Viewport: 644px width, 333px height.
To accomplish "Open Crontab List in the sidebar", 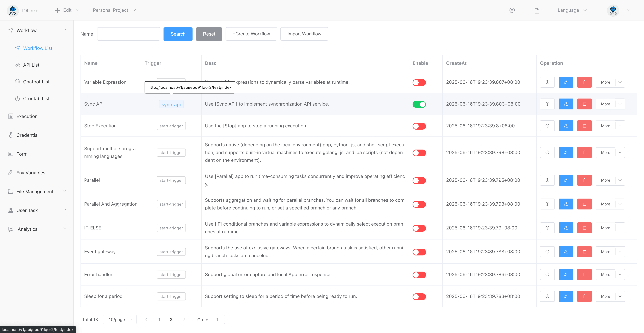I will click(x=36, y=99).
